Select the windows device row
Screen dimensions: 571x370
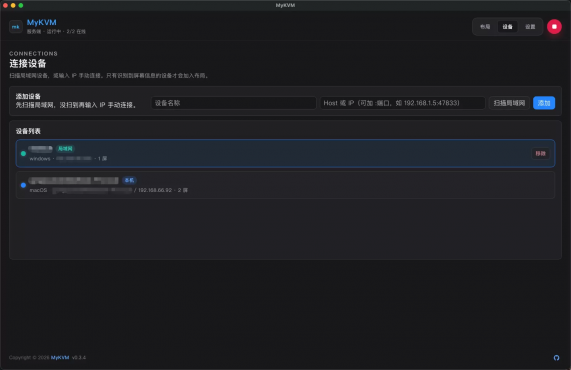pos(285,153)
